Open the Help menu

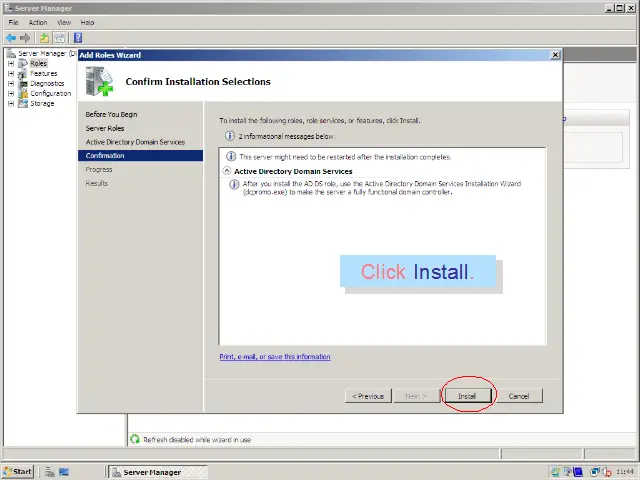pos(87,22)
